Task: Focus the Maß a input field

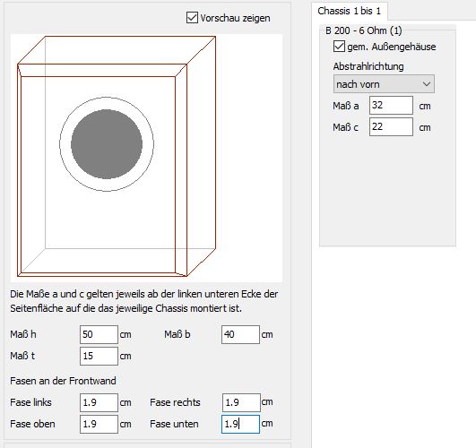Action: [391, 106]
